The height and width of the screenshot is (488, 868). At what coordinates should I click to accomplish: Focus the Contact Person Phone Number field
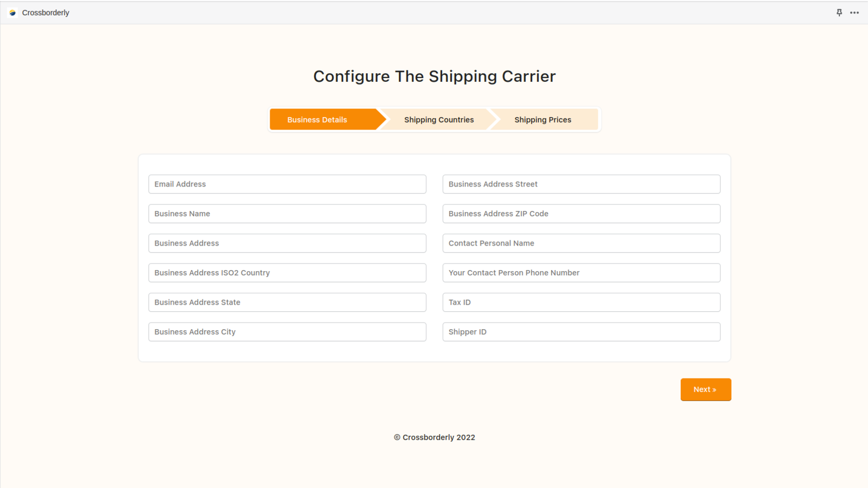(x=582, y=273)
